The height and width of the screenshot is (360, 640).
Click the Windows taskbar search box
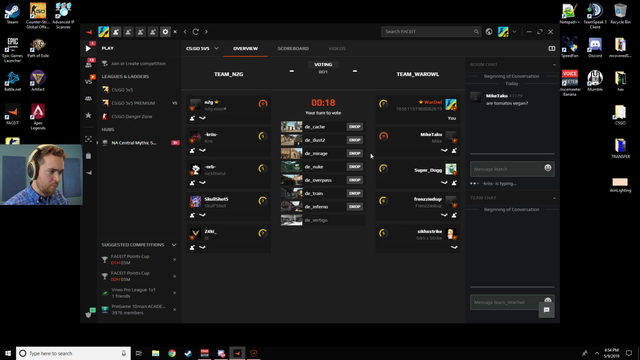click(73, 353)
